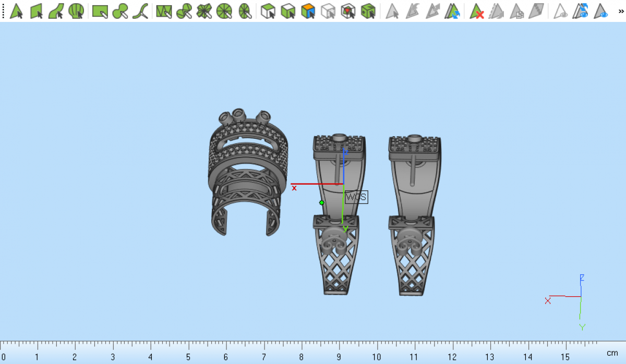The height and width of the screenshot is (364, 626).
Task: Click the solid green cube selection icon
Action: click(368, 11)
